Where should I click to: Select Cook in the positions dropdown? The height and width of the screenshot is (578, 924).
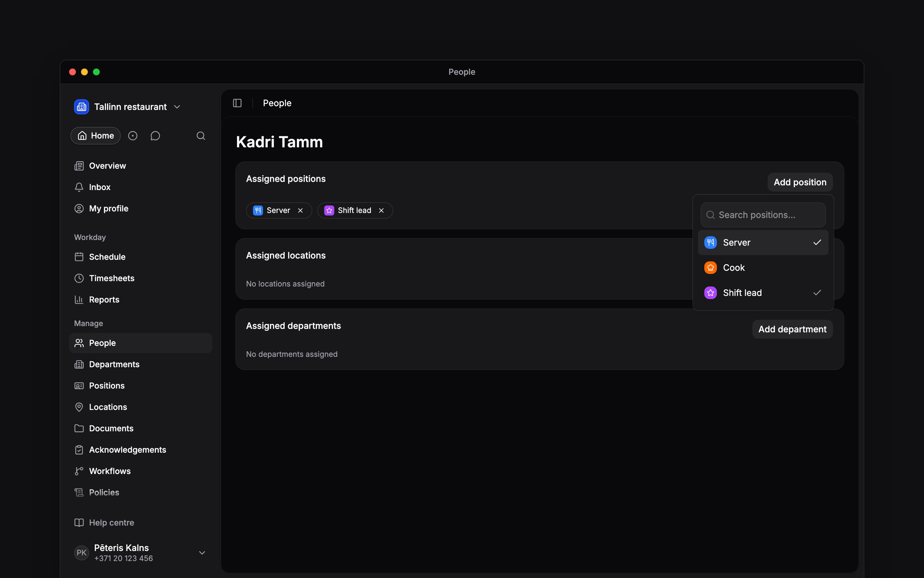click(763, 268)
